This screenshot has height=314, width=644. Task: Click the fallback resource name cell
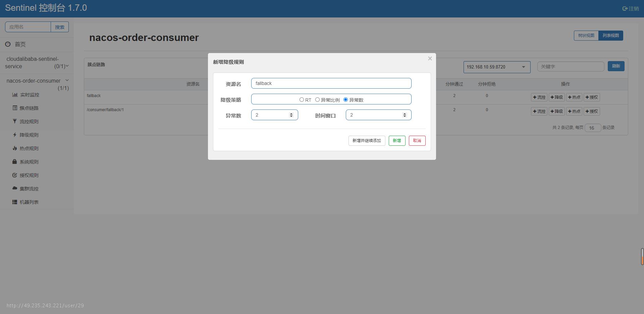tap(94, 96)
